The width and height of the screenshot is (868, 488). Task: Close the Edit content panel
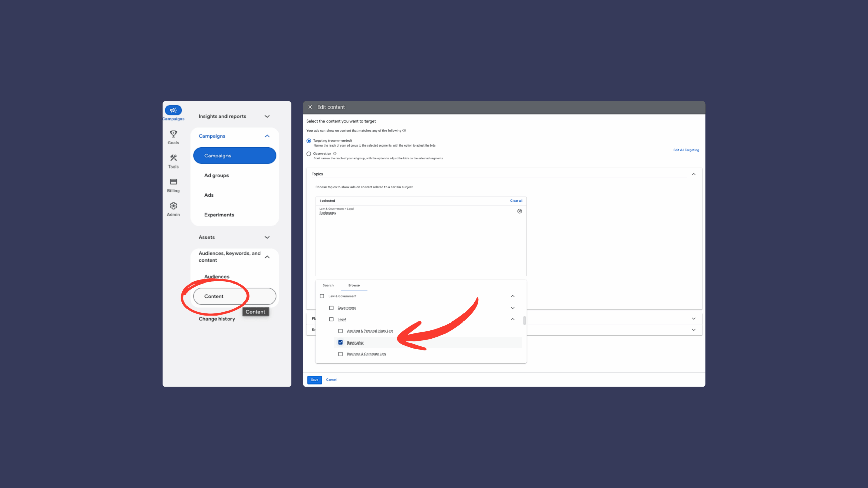pos(310,107)
